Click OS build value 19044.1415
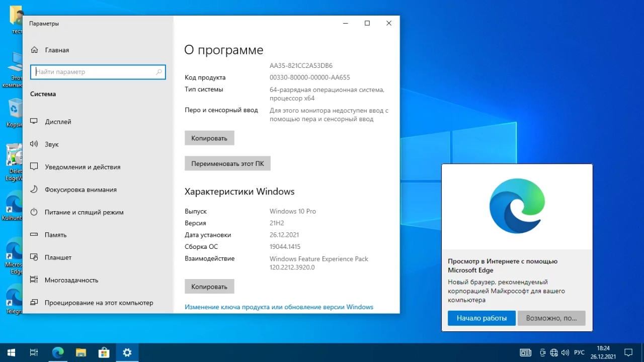The height and width of the screenshot is (362, 644). [285, 247]
